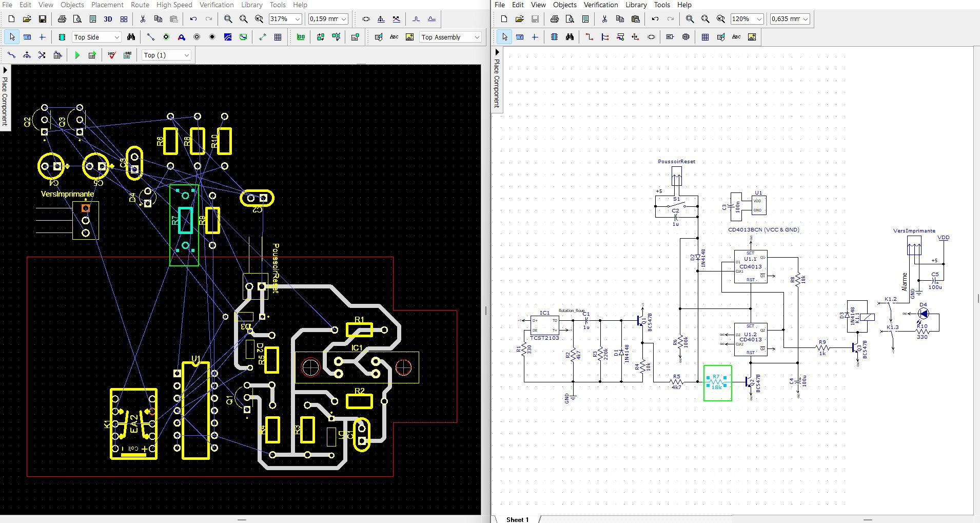This screenshot has width=980, height=523.
Task: Select the place bus tool in schematic
Action: 605,37
